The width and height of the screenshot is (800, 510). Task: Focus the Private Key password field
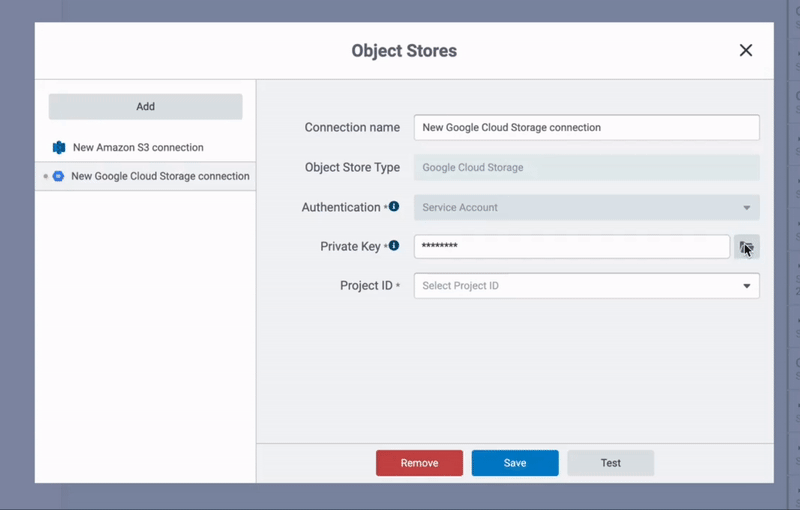coord(571,247)
